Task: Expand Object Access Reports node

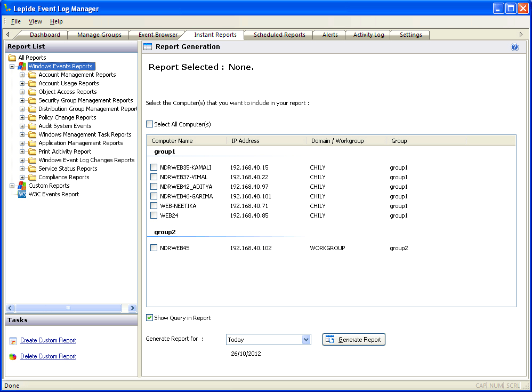Action: pos(22,92)
